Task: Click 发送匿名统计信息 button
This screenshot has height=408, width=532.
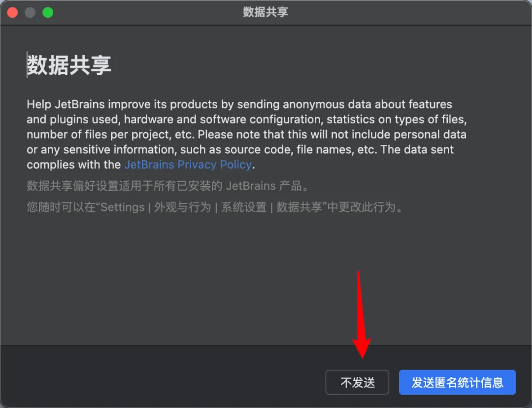Action: (x=457, y=382)
